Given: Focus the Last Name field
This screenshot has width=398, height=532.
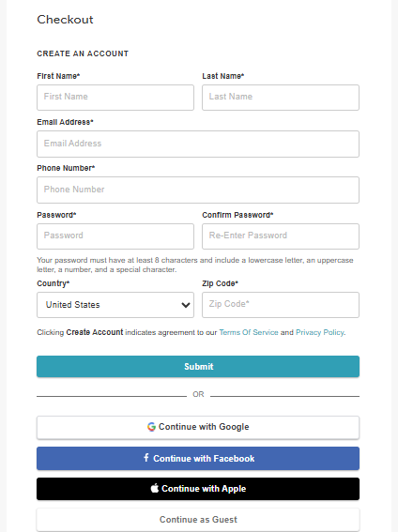Looking at the screenshot, I should click(x=281, y=98).
